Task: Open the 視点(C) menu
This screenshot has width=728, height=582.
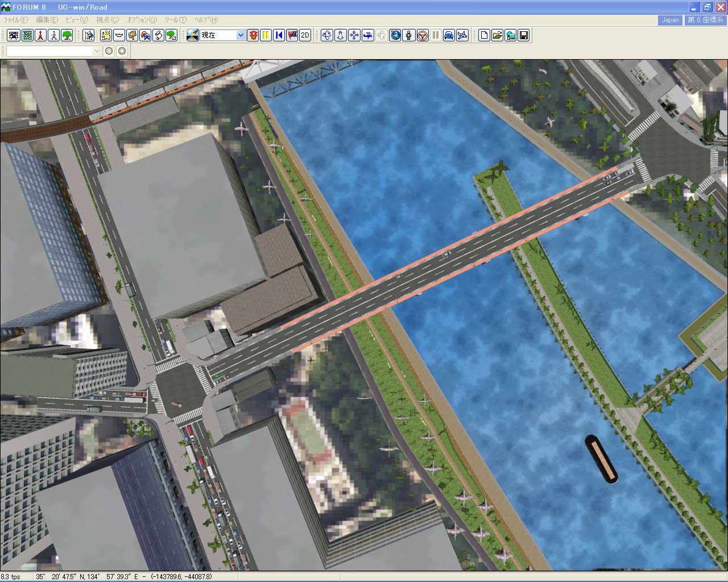Action: click(107, 20)
